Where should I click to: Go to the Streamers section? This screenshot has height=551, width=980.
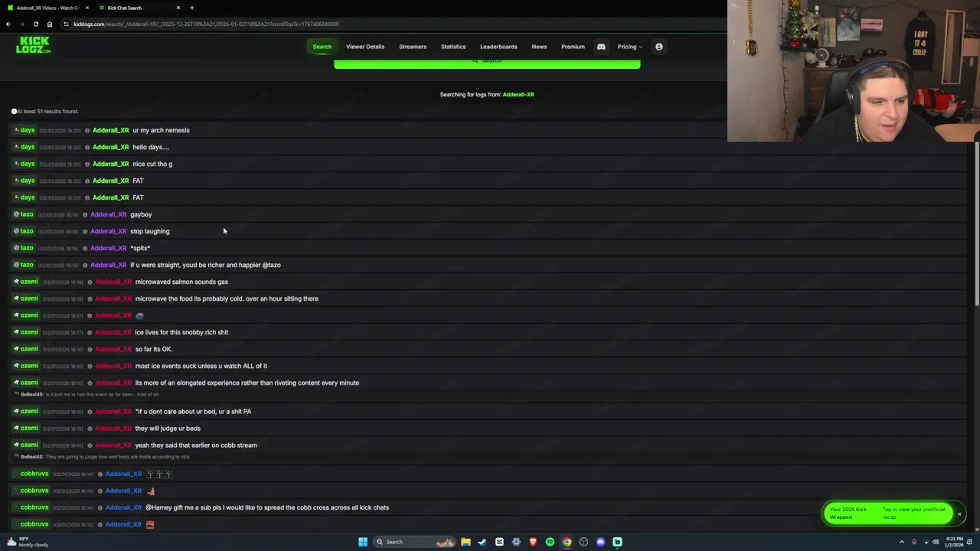click(x=413, y=47)
